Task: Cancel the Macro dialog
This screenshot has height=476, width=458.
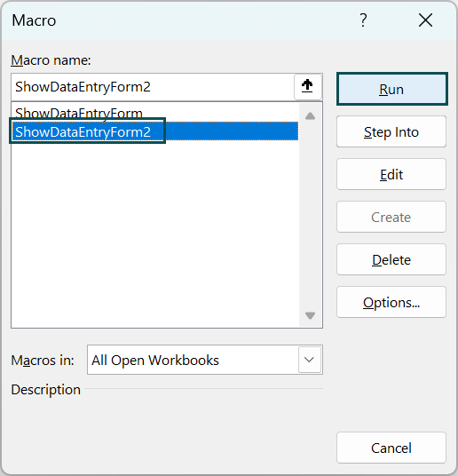Action: click(x=391, y=448)
